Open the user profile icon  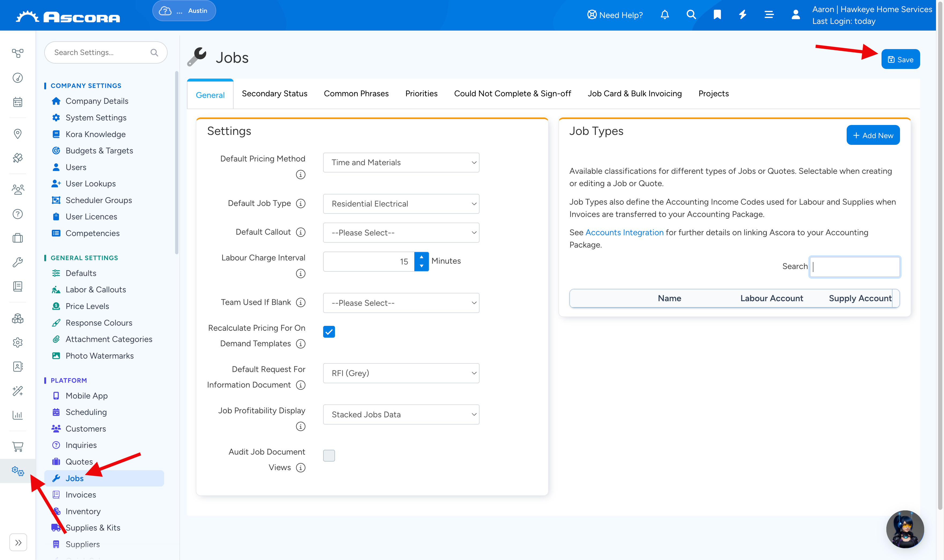(x=796, y=15)
